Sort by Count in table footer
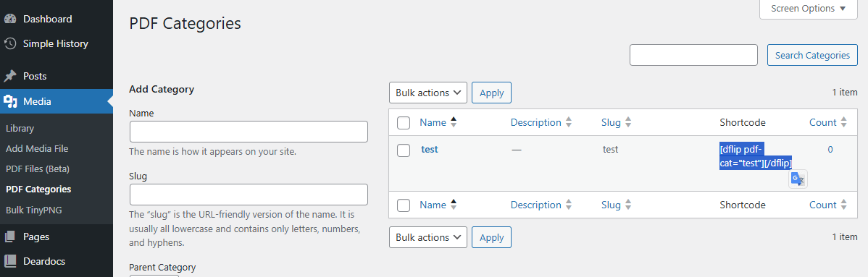 point(822,205)
